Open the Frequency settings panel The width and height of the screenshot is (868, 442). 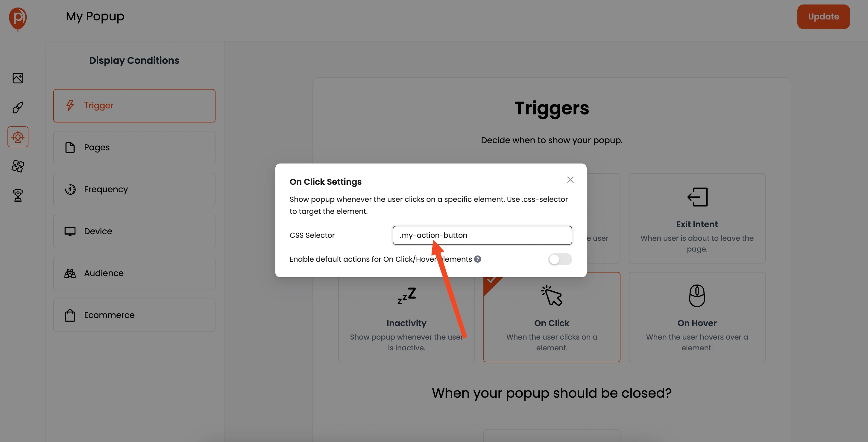click(134, 189)
